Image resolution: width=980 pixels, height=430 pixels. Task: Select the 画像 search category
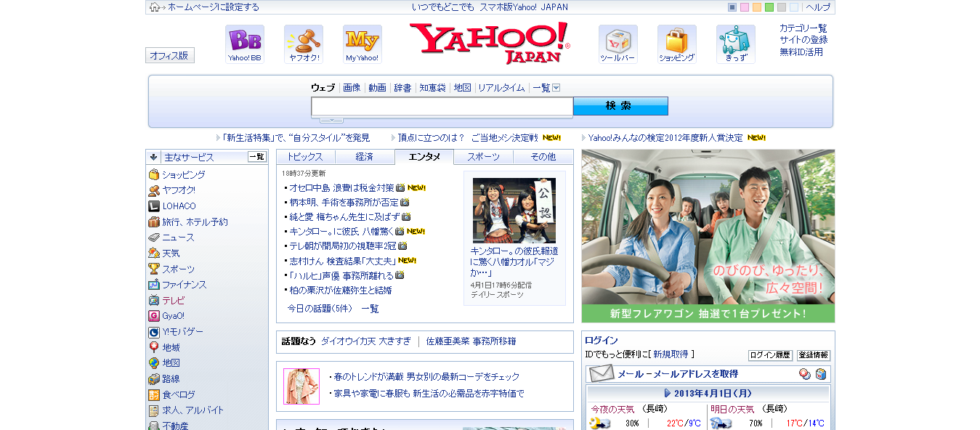tap(352, 88)
